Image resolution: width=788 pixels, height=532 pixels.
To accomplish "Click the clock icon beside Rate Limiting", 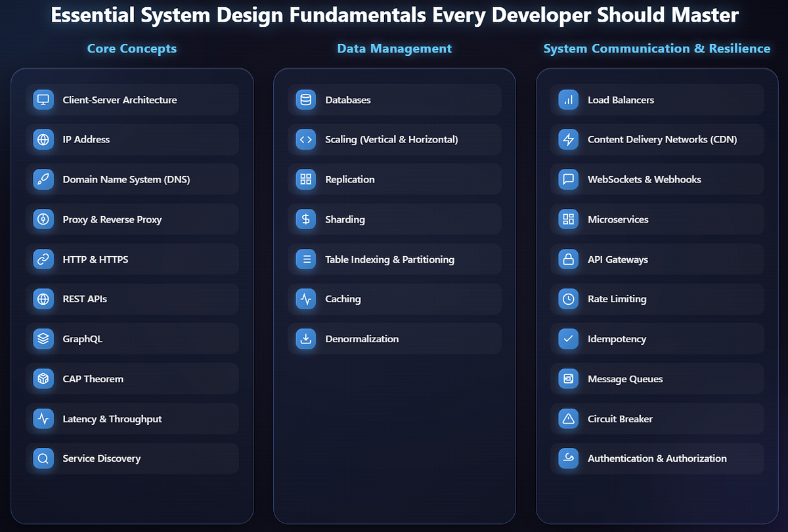I will click(x=568, y=299).
